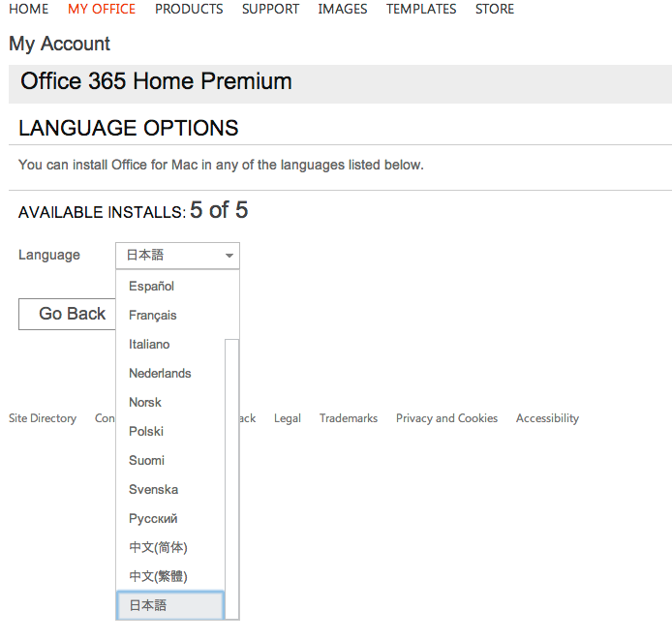This screenshot has height=641, width=672.
Task: Open the HOME navigation tab
Action: 29,9
